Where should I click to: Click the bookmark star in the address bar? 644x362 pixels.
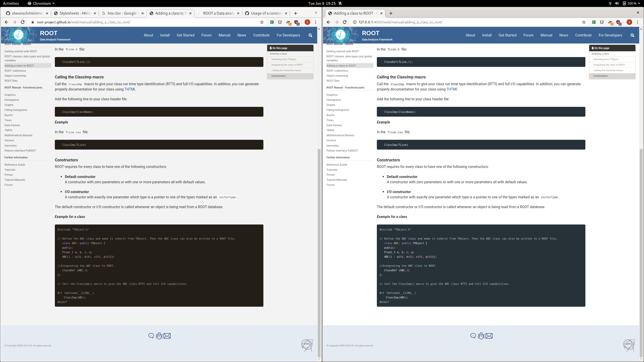point(262,22)
